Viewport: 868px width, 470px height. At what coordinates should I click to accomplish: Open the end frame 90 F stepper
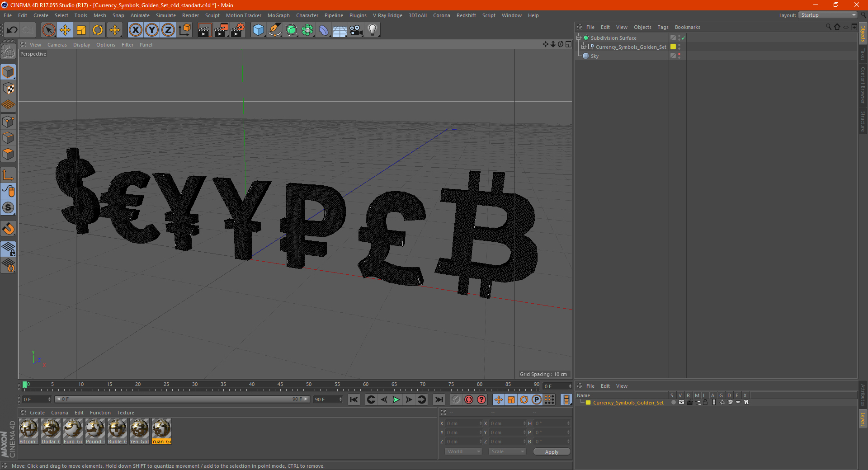pos(340,399)
